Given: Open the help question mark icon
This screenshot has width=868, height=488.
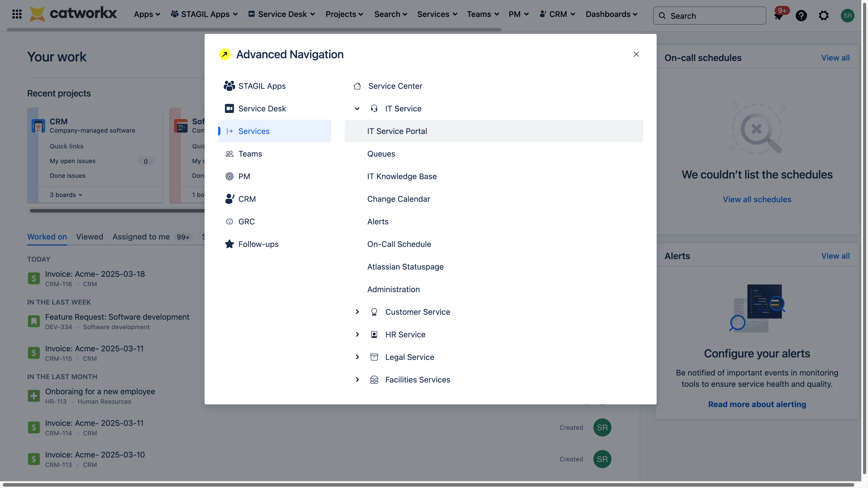Looking at the screenshot, I should (801, 16).
